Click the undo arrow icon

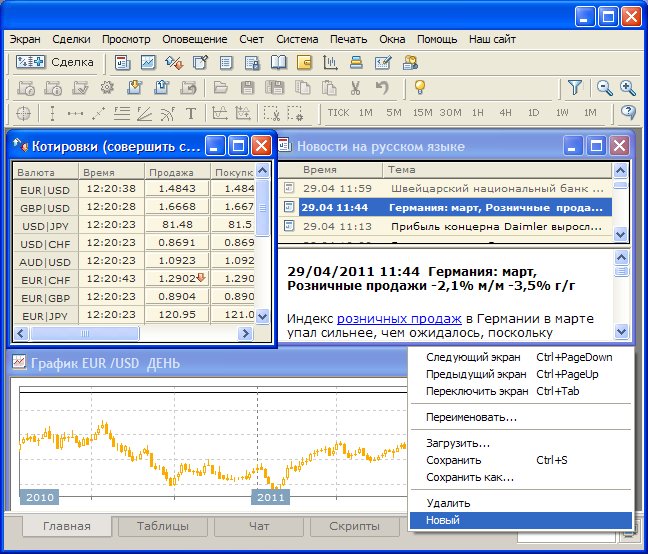tap(381, 88)
